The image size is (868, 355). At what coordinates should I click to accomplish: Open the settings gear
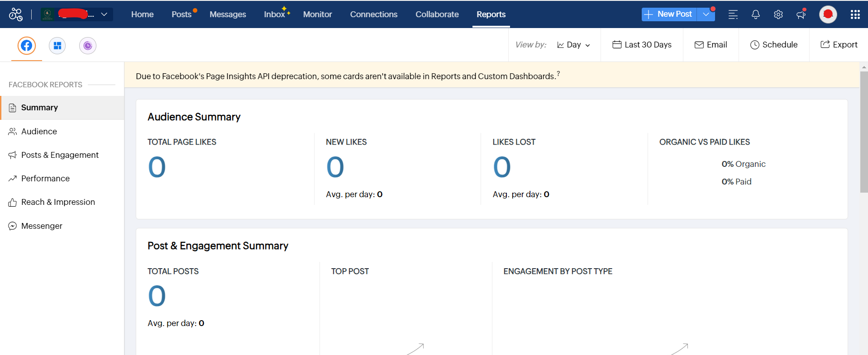(x=778, y=14)
